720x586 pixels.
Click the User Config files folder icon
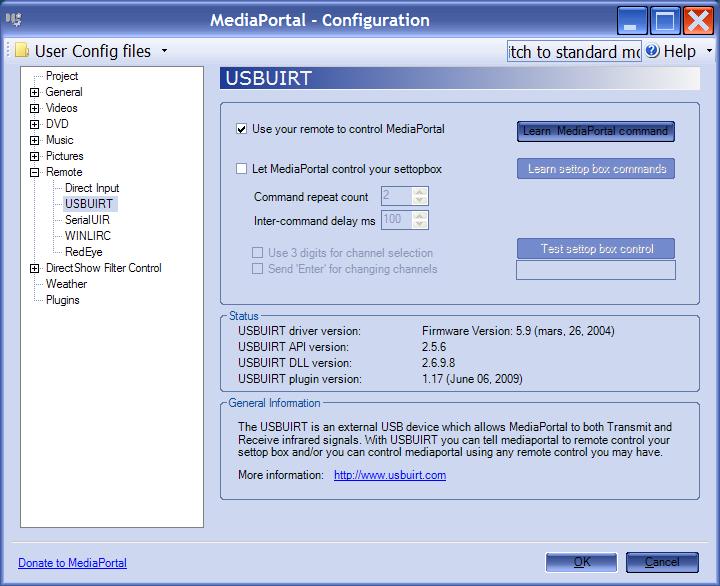coord(21,51)
